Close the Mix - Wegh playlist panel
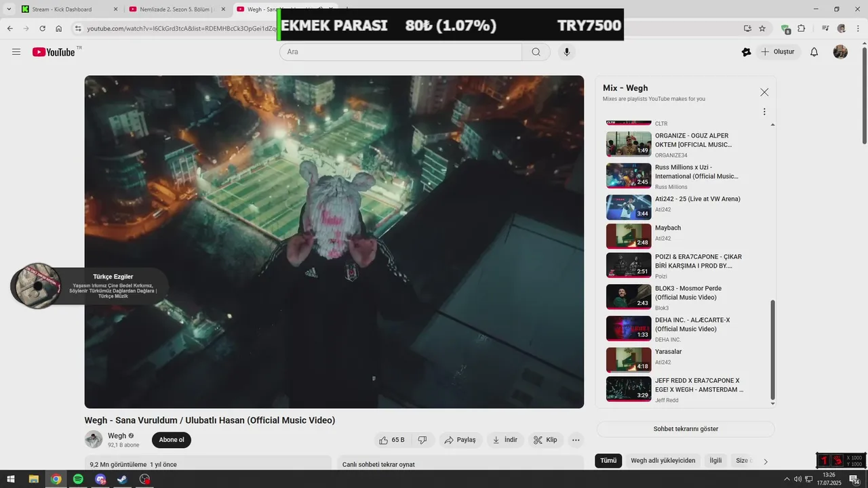 point(764,92)
